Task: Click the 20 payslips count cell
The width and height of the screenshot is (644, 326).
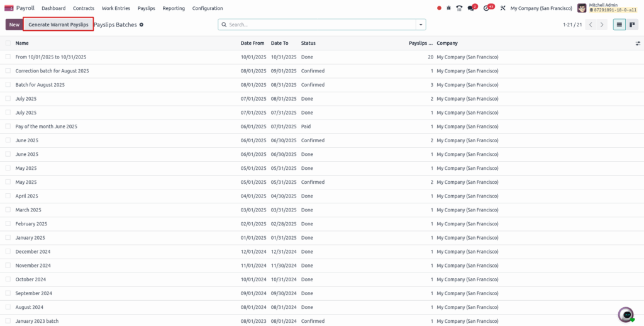Action: tap(430, 57)
